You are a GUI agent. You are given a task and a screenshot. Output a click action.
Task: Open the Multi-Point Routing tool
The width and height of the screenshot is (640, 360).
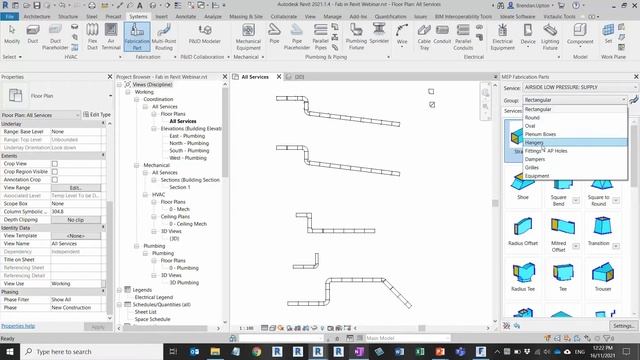(x=164, y=37)
